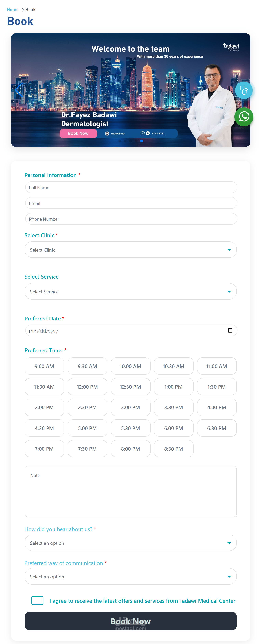Pick the 7:00 PM time slot
Image resolution: width=261 pixels, height=644 pixels.
[44, 449]
